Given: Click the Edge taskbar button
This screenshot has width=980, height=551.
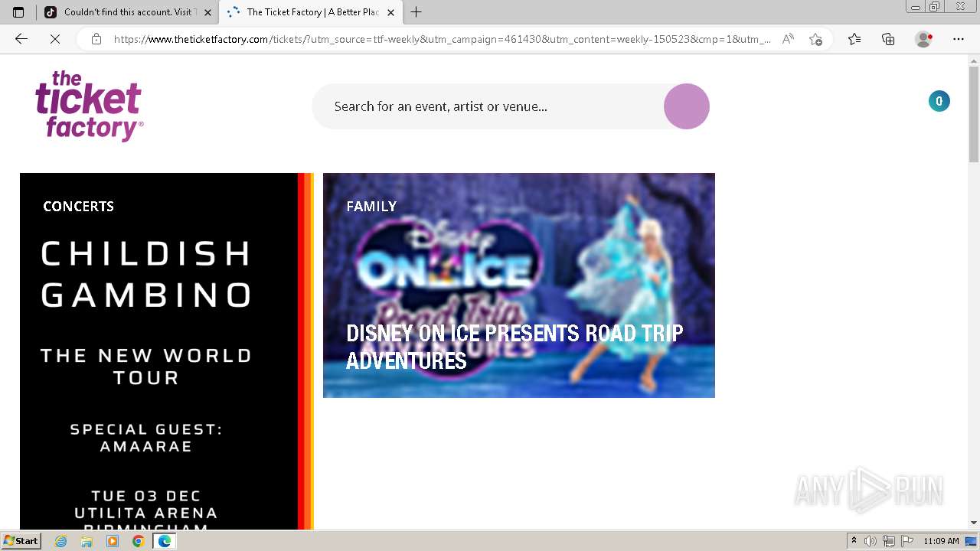Looking at the screenshot, I should click(164, 541).
